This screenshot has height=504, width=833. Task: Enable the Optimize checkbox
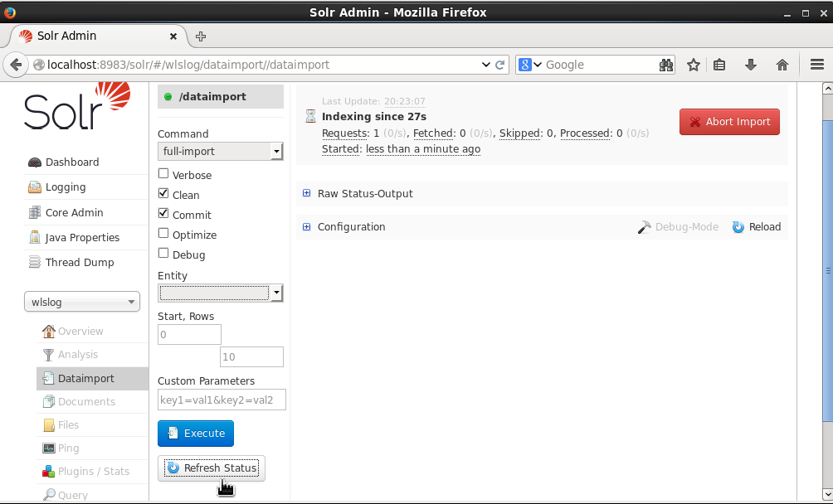click(x=163, y=234)
